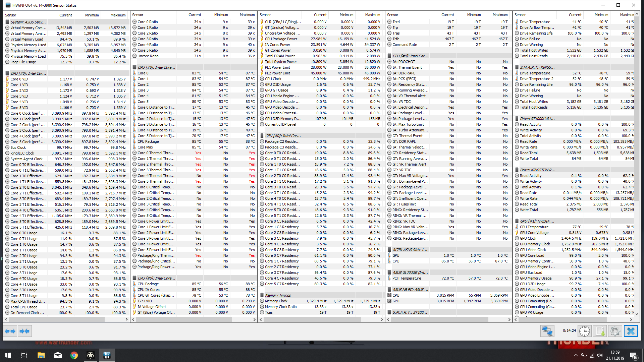The width and height of the screenshot is (644, 362).
Task: Click the chip icon on System: ASUS Strix header
Action: (7, 22)
